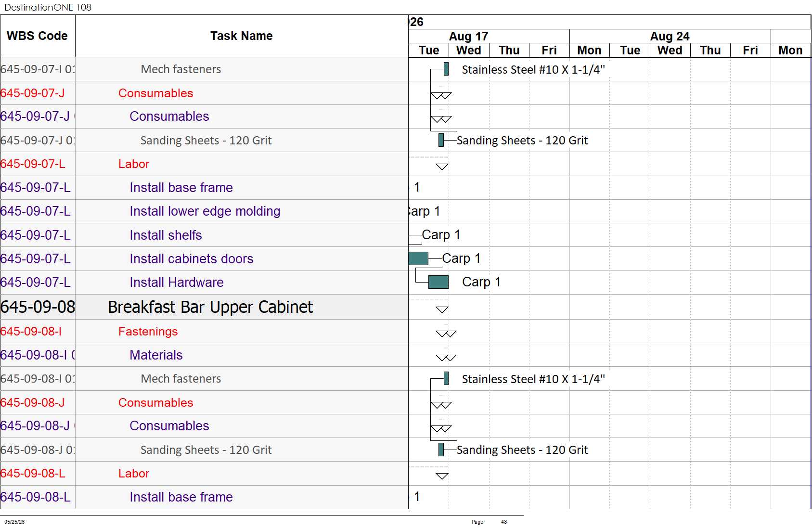This screenshot has height=528, width=812.
Task: Click the summary triangle in Labor 645-09-08-L row
Action: [x=442, y=476]
